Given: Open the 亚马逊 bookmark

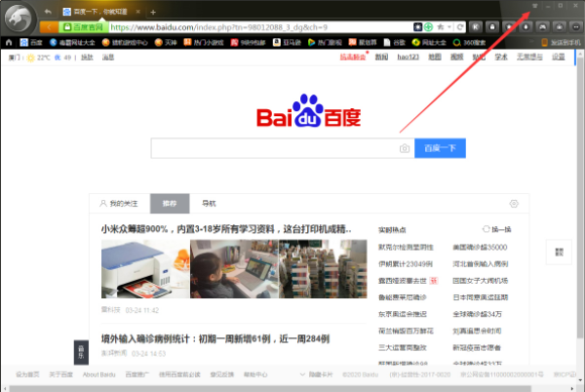Looking at the screenshot, I should pos(287,42).
